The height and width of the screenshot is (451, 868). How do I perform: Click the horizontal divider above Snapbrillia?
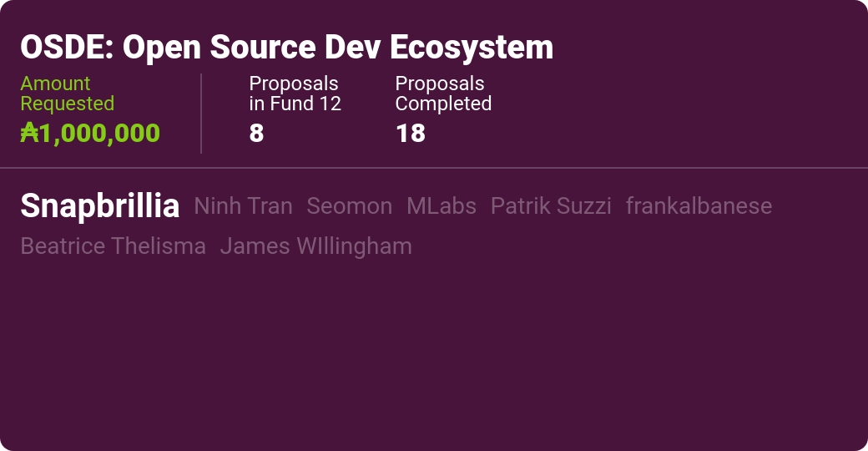tap(434, 167)
